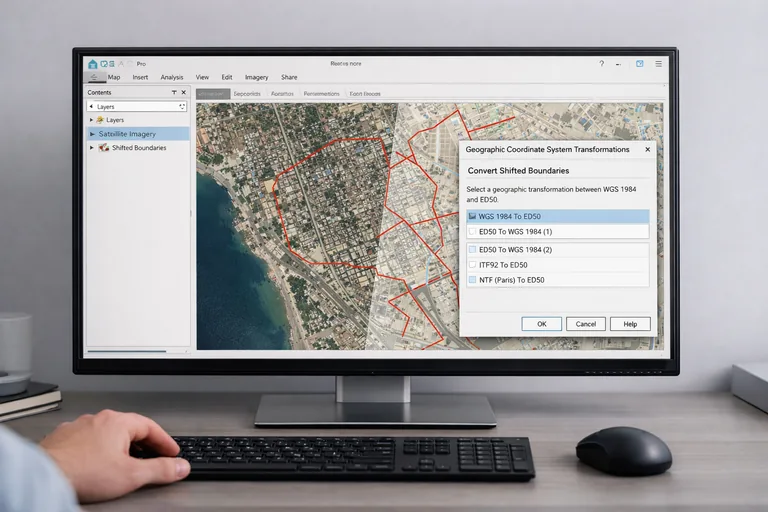Viewport: 768px width, 512px height.
Task: Click the Convert Shifted Boundaries heading
Action: pos(518,171)
